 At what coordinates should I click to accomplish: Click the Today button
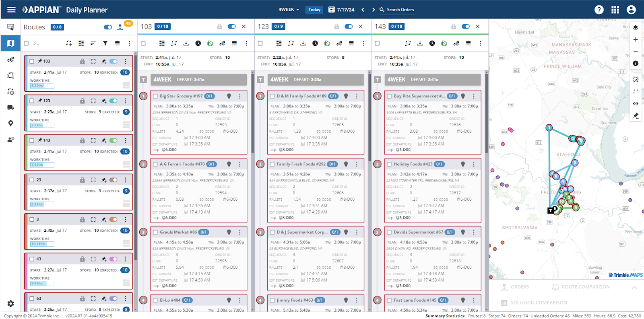[314, 10]
